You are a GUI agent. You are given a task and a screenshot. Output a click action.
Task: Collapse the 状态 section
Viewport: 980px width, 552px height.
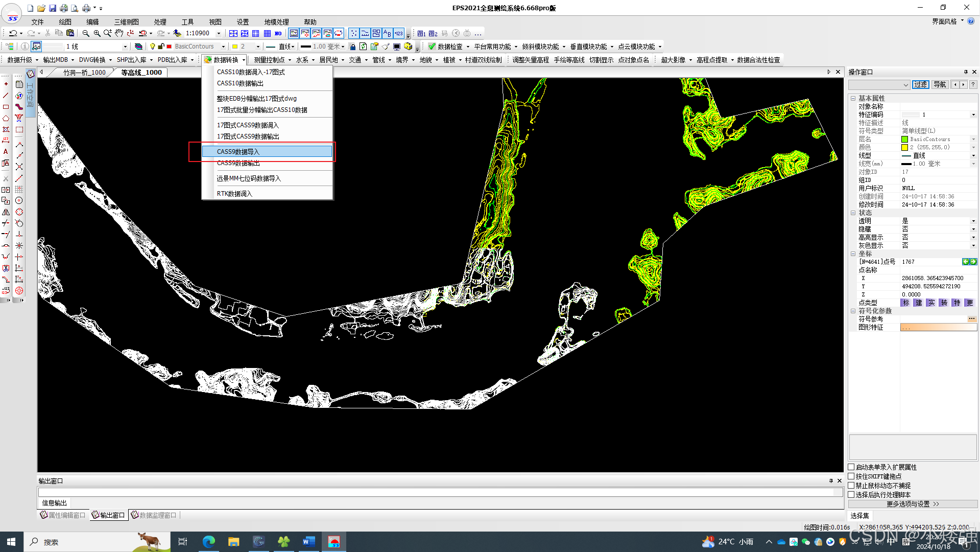tap(853, 213)
